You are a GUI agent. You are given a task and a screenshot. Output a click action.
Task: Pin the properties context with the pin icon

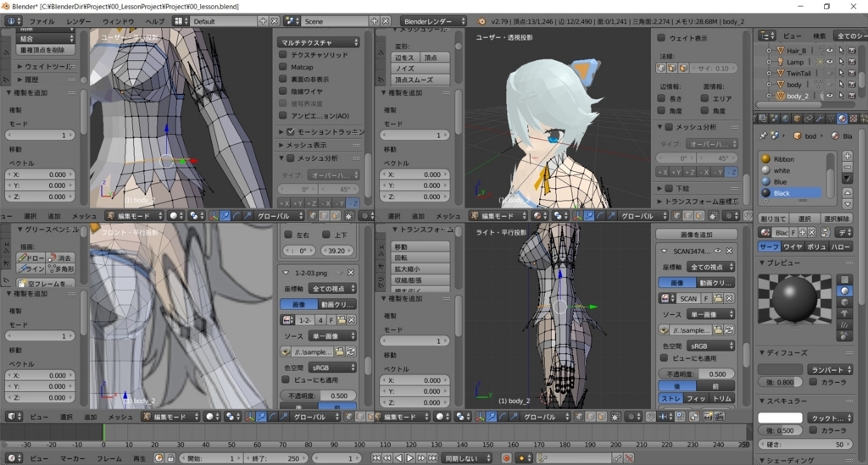pyautogui.click(x=764, y=136)
